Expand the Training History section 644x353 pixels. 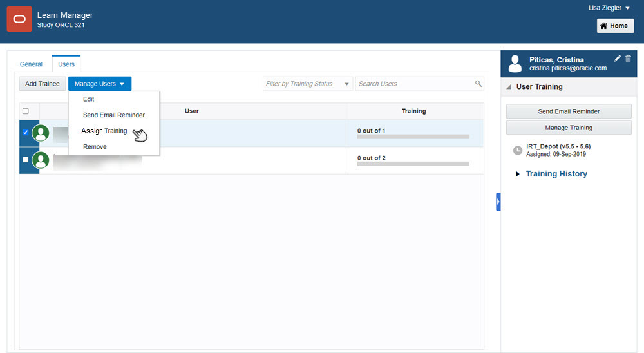pyautogui.click(x=552, y=174)
